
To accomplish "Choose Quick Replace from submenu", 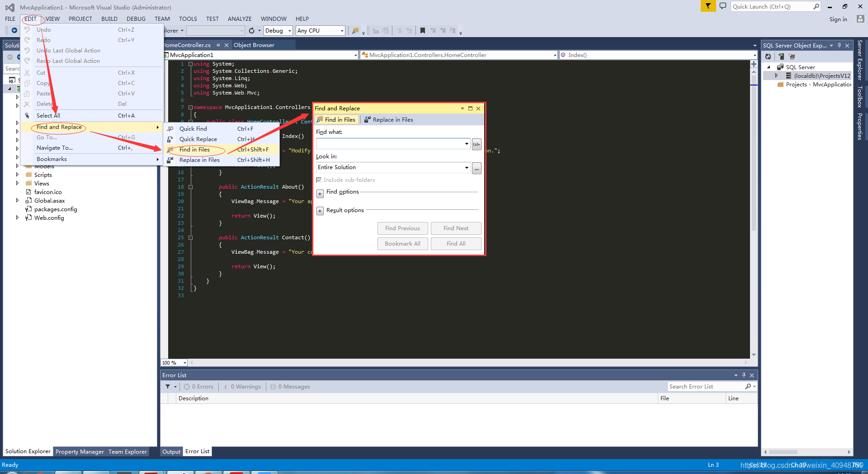I will pos(221,139).
